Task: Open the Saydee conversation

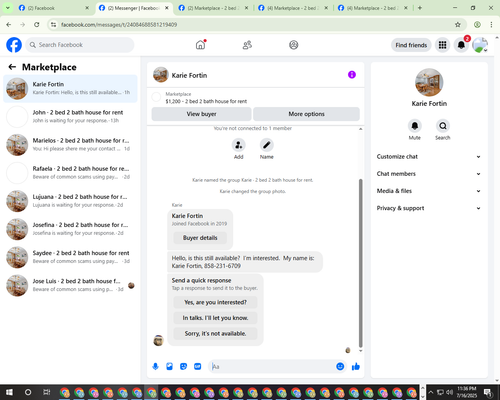Action: (70, 257)
